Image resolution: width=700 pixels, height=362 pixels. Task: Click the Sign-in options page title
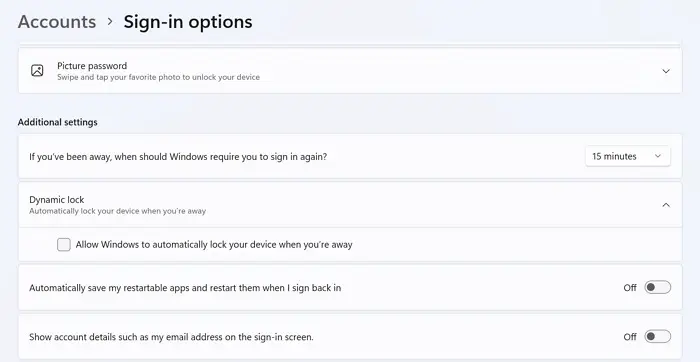click(188, 22)
